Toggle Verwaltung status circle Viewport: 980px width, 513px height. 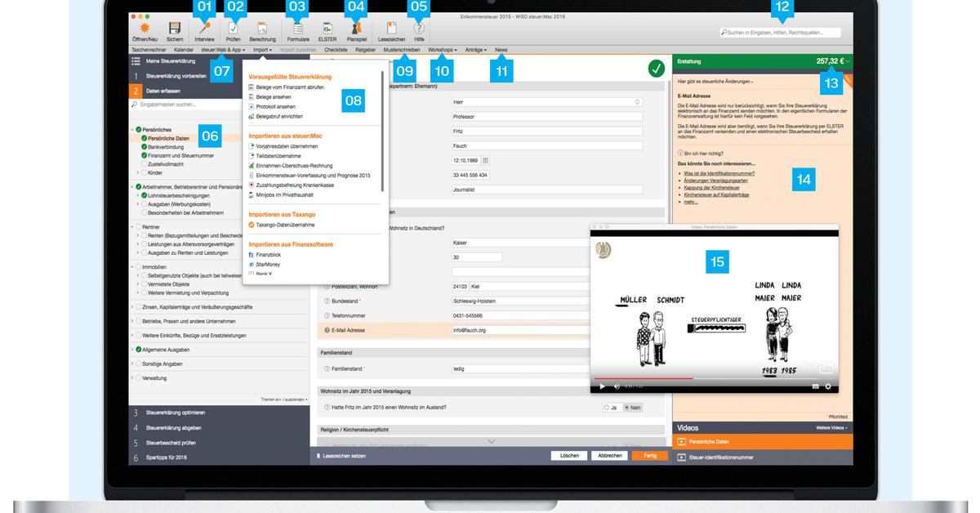coord(139,379)
